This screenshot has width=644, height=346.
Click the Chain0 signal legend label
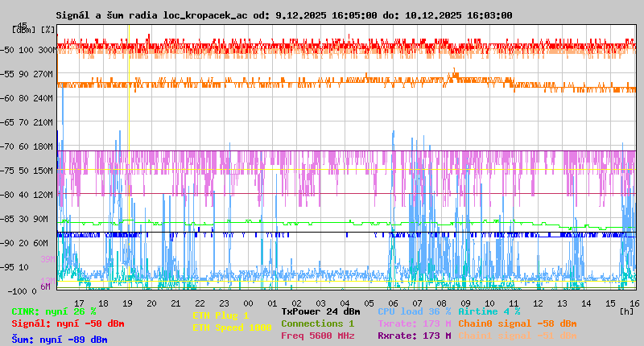click(517, 323)
